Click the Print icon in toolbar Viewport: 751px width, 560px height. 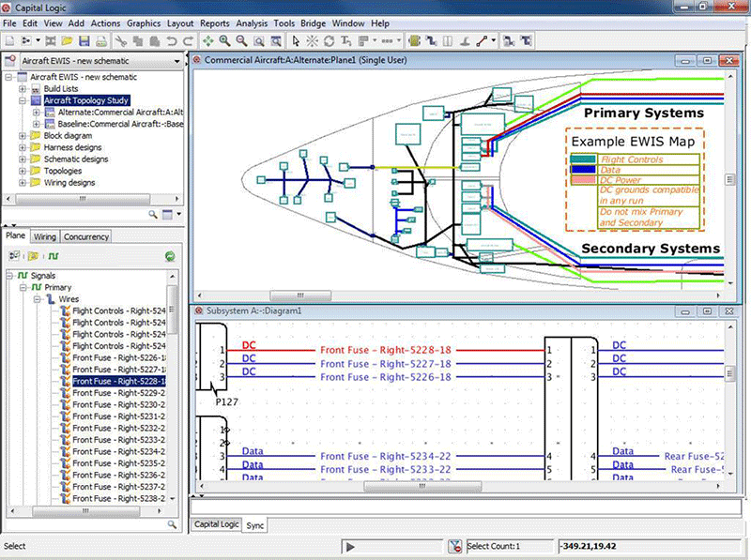click(101, 41)
